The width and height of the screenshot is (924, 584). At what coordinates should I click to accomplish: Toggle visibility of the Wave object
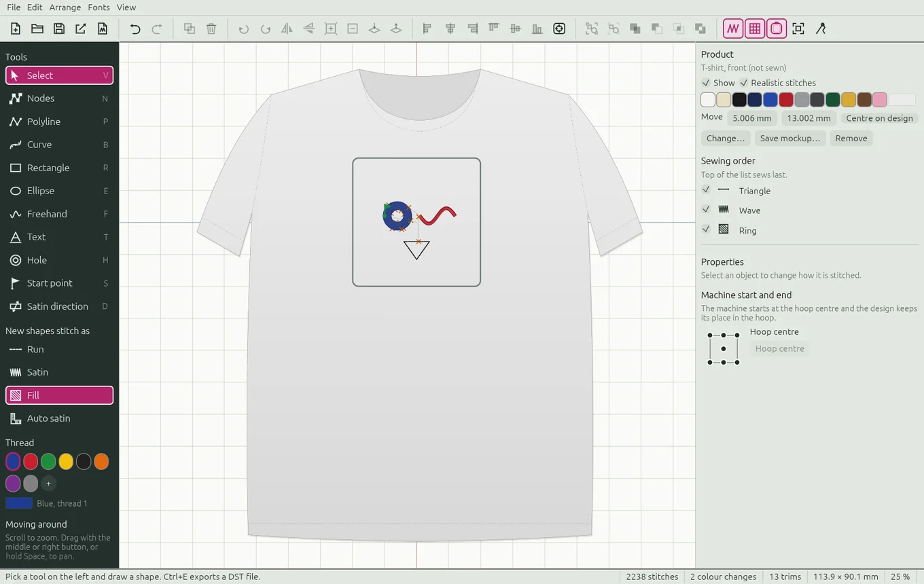coord(706,210)
